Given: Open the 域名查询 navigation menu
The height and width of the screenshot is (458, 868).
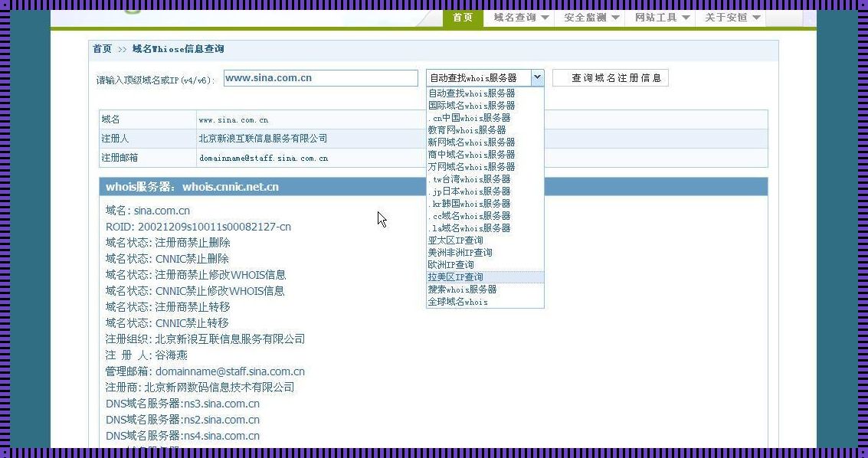Looking at the screenshot, I should pyautogui.click(x=521, y=17).
